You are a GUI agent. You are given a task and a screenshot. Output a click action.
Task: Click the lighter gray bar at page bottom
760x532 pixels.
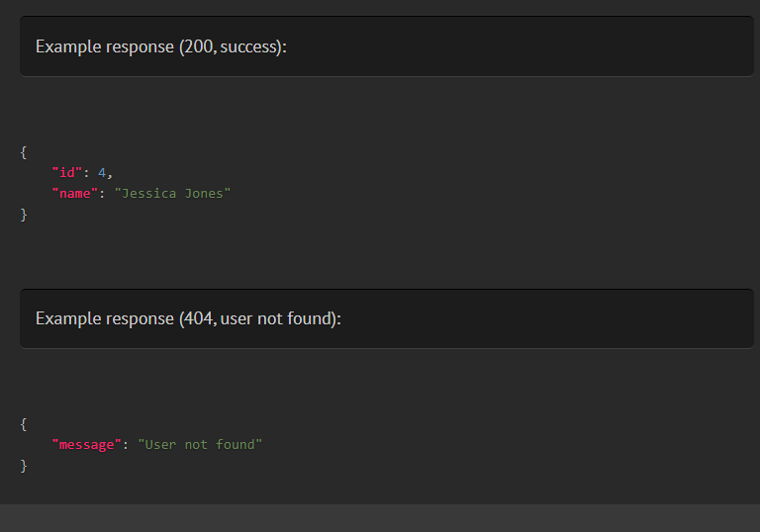tap(380, 518)
